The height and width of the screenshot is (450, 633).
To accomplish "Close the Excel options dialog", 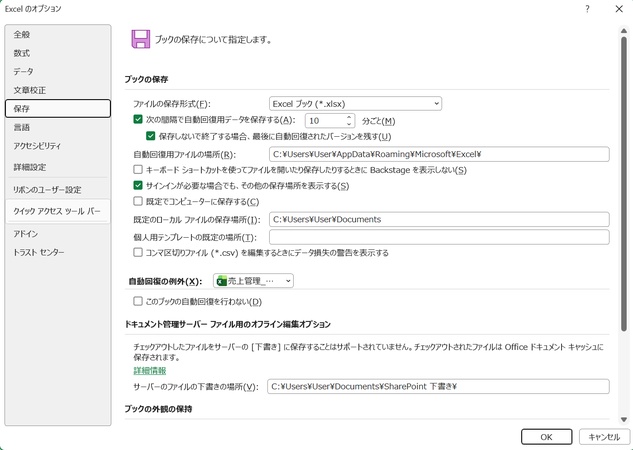I will tap(619, 9).
